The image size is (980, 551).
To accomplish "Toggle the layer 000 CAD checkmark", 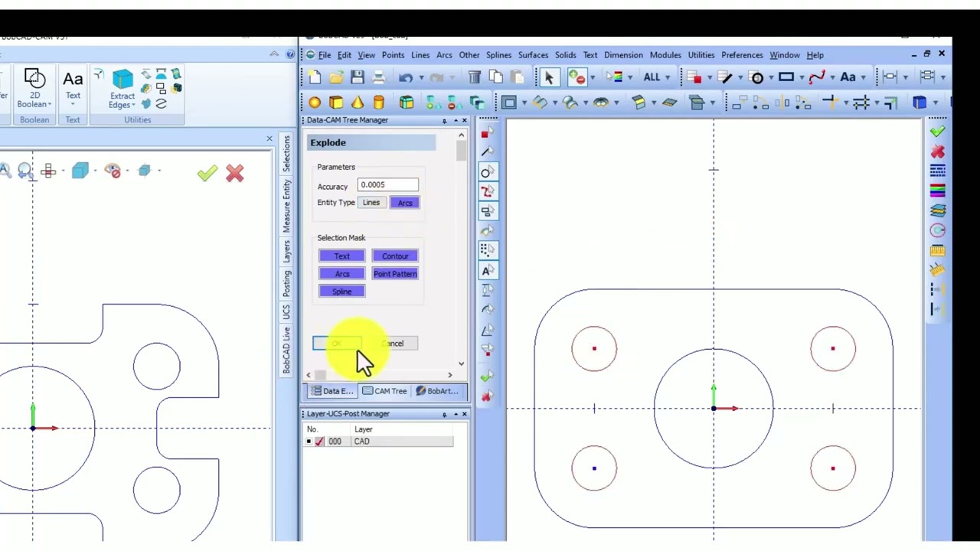I will pyautogui.click(x=319, y=442).
